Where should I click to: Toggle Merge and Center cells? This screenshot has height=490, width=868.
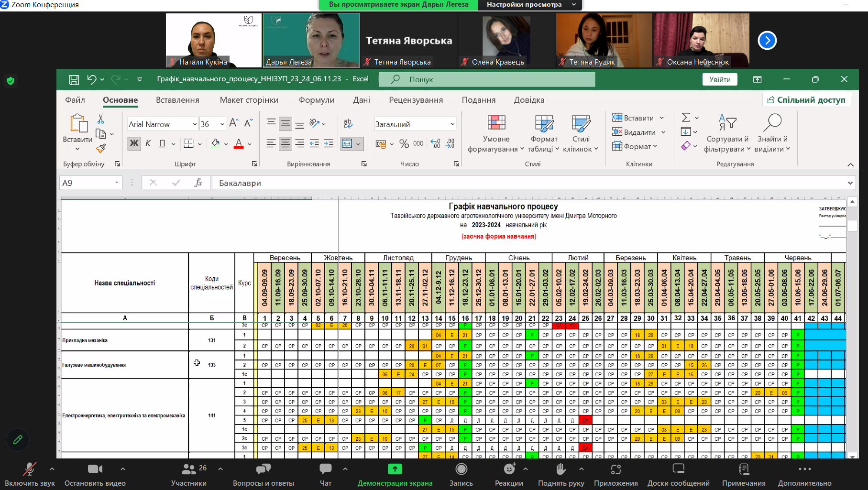coord(348,143)
